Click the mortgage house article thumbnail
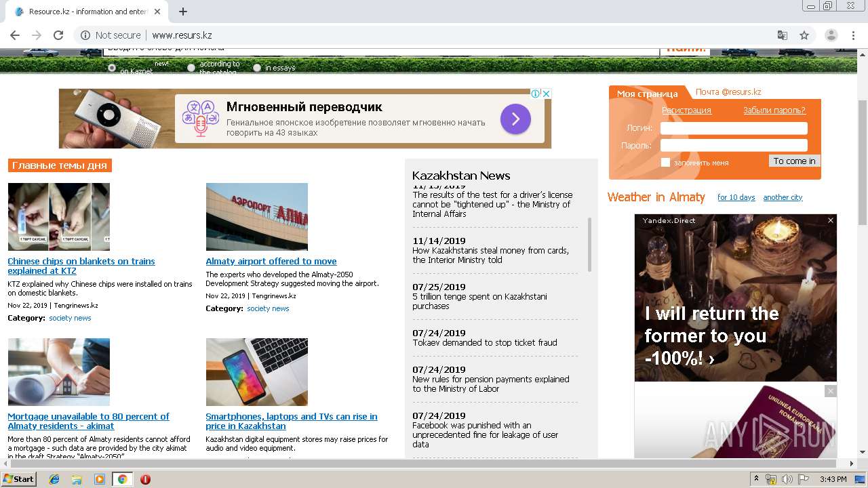This screenshot has height=488, width=868. pyautogui.click(x=59, y=372)
